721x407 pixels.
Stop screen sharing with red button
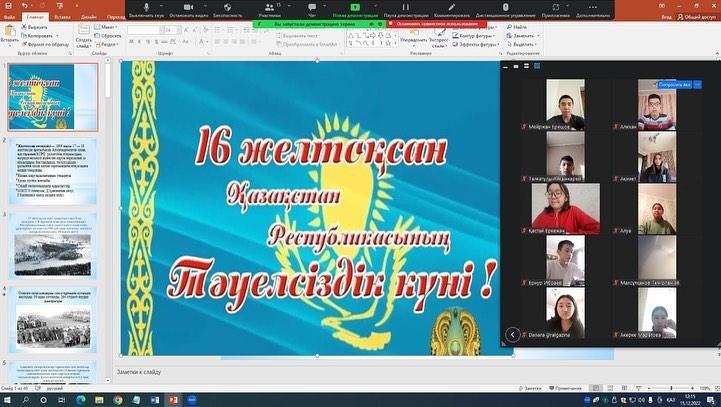pos(436,24)
